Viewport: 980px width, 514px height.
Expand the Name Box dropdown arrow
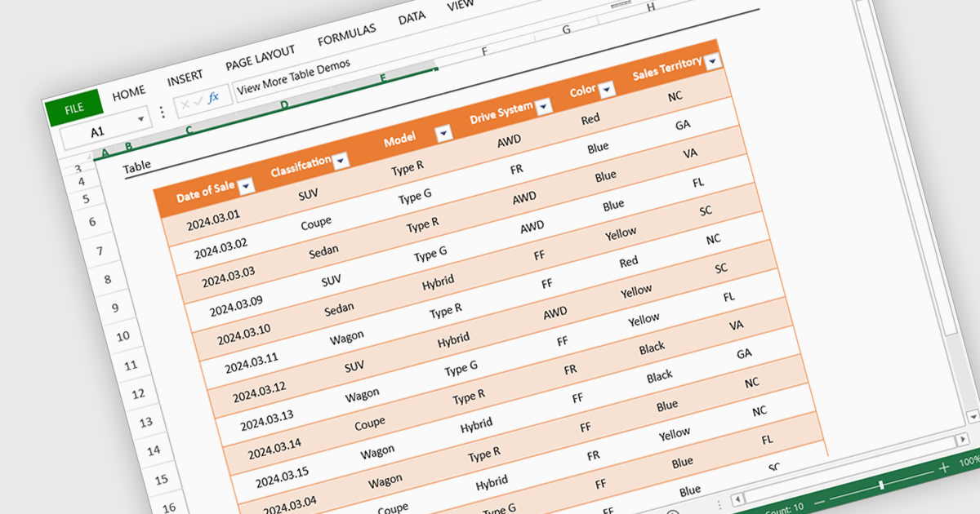tap(141, 118)
